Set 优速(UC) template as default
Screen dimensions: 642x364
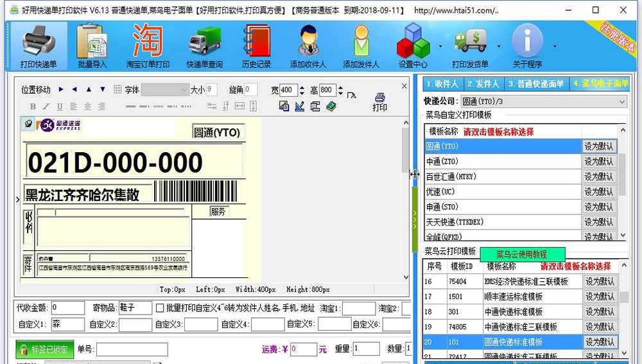pyautogui.click(x=599, y=191)
